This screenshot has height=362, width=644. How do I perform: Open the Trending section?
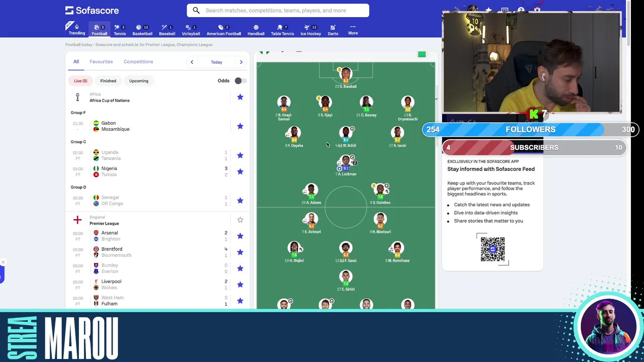click(x=76, y=29)
